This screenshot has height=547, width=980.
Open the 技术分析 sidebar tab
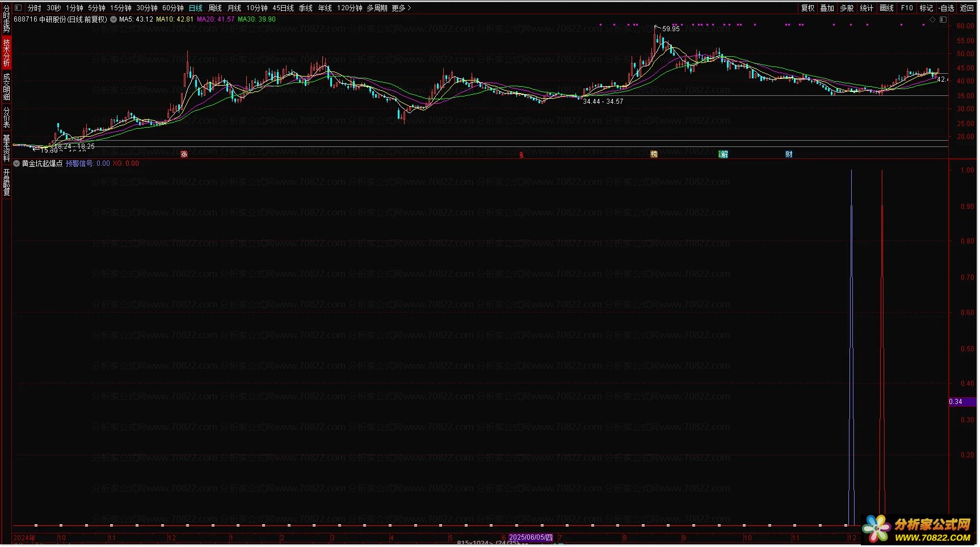[x=7, y=53]
